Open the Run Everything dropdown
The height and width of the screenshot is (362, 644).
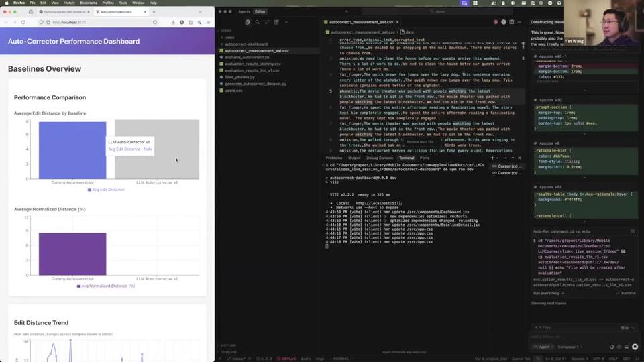549,293
